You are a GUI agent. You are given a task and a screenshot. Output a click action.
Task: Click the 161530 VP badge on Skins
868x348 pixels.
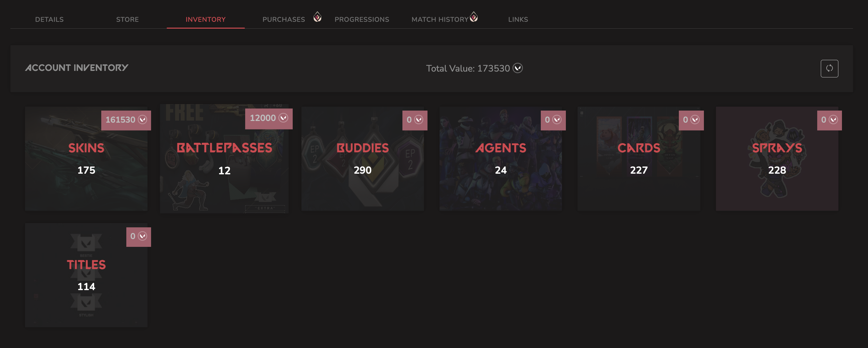coord(126,120)
